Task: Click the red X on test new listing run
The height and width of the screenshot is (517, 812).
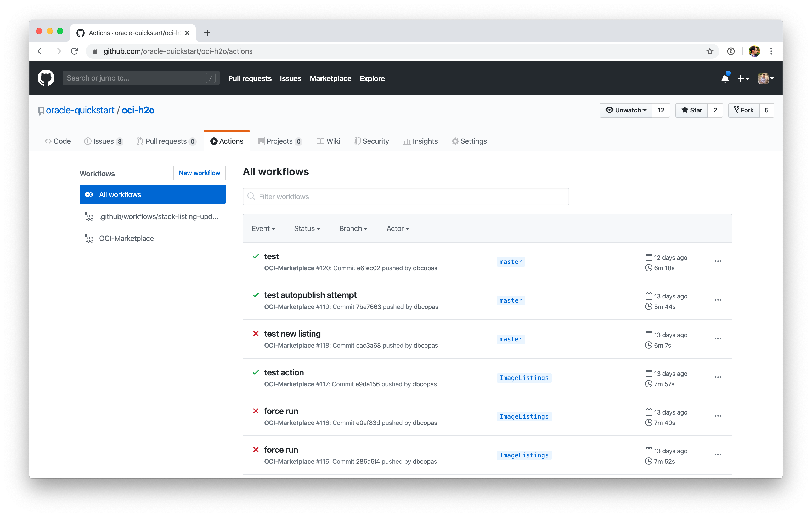Action: pyautogui.click(x=256, y=334)
